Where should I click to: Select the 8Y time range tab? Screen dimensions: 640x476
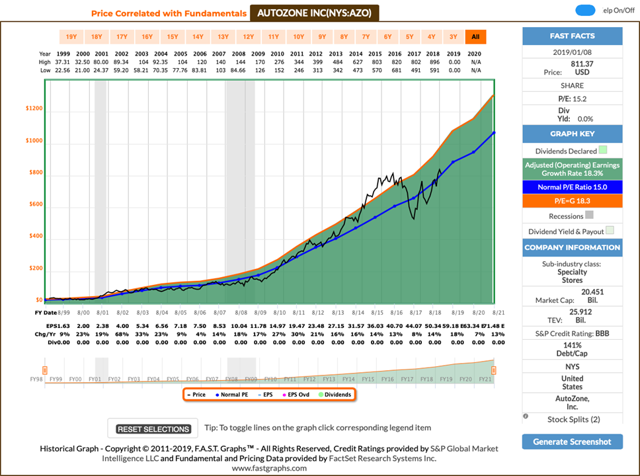pos(344,37)
